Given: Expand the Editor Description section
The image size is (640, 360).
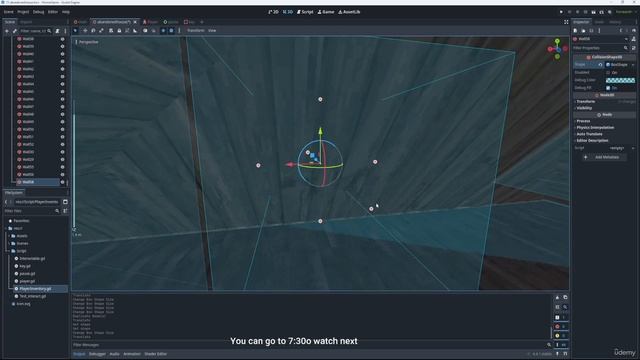Looking at the screenshot, I should coord(592,141).
